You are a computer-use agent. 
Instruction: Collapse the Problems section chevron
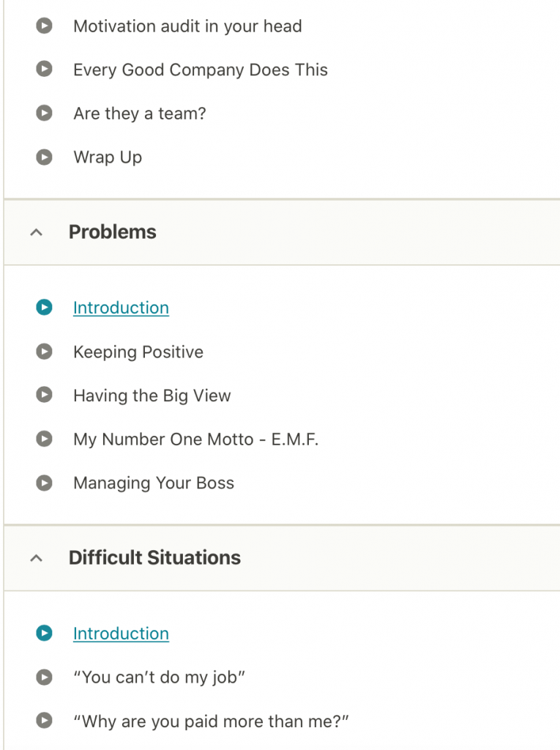[x=36, y=233]
